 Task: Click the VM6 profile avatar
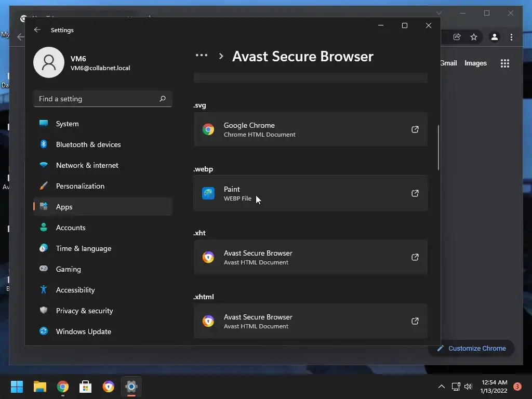pyautogui.click(x=49, y=62)
